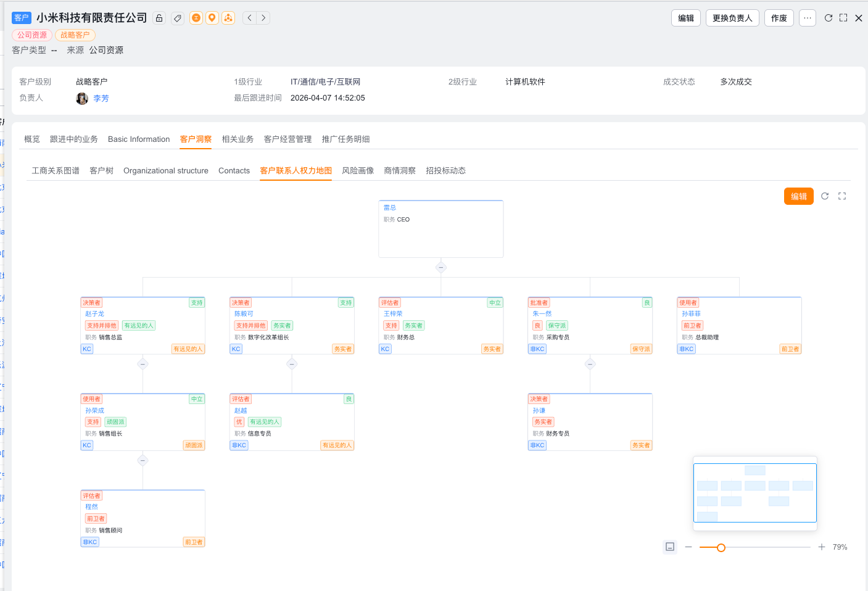
Task: Click the lock icon beside the company name
Action: [159, 18]
